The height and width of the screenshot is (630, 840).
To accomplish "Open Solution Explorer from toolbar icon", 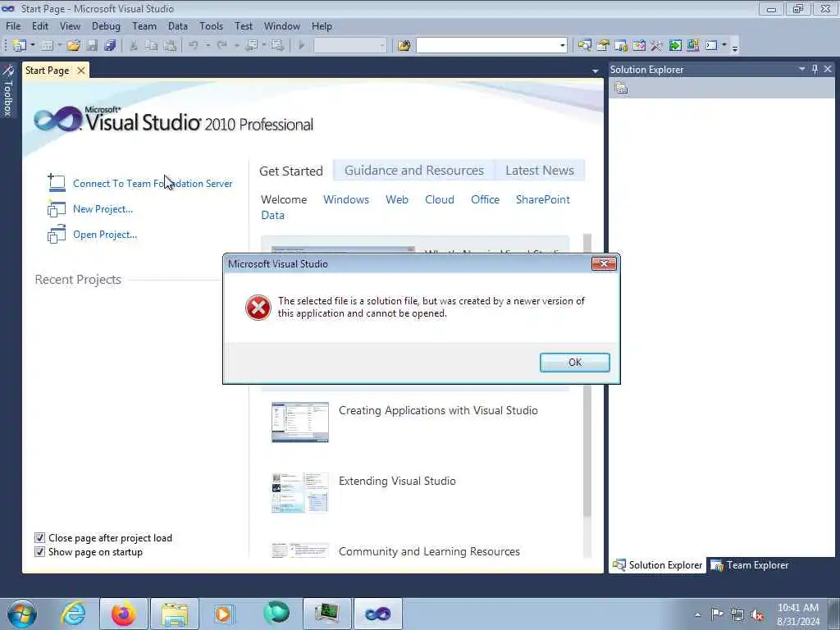I will point(584,46).
